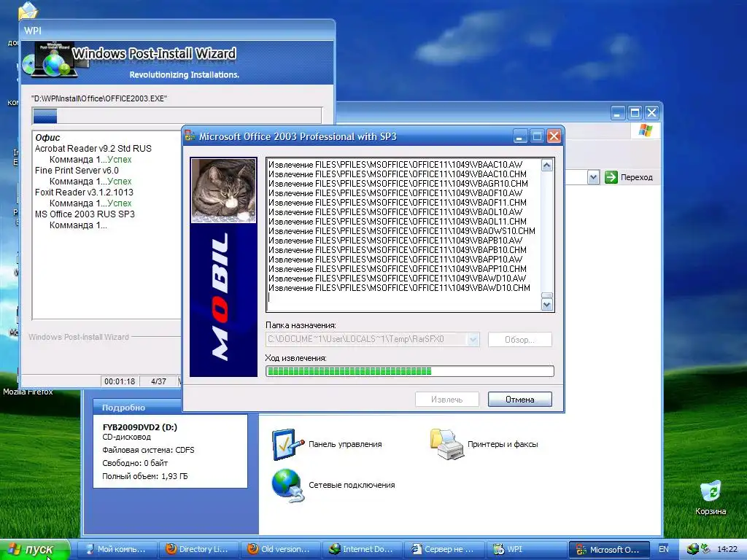The image size is (747, 560).
Task: Minimize the Microsoft Office 2003 extraction dialog
Action: pyautogui.click(x=519, y=136)
